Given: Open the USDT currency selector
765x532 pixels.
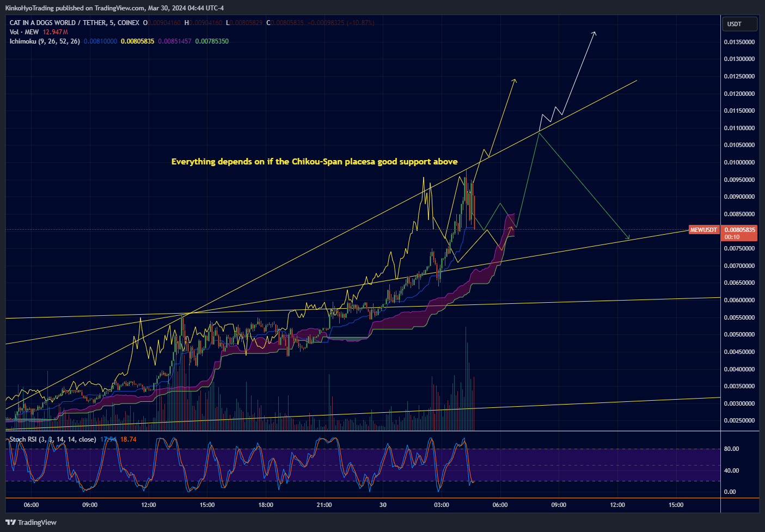Looking at the screenshot, I should coord(739,24).
